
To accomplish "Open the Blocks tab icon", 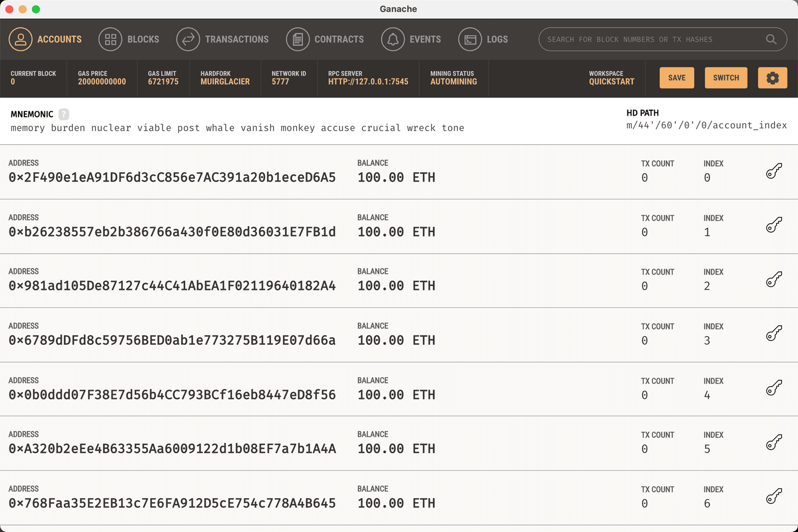I will tap(110, 39).
